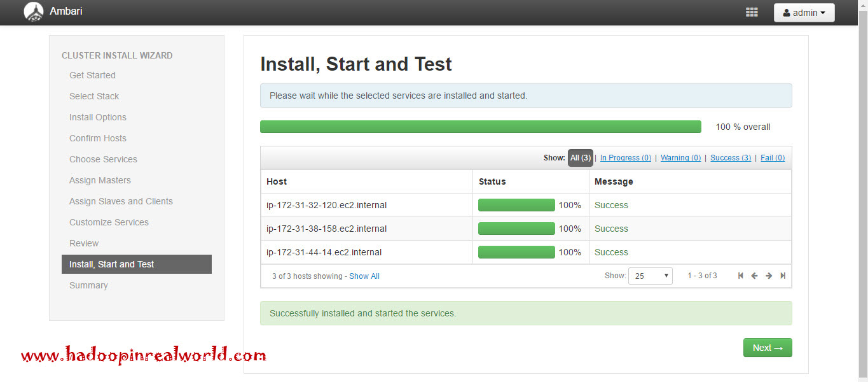Screen dimensions: 868x382
Task: Select the Success (3) filter
Action: 730,157
